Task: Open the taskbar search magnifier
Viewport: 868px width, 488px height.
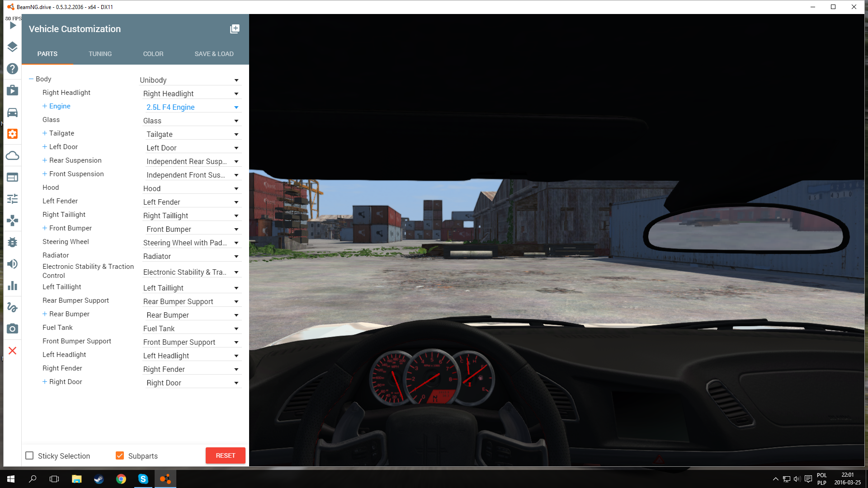Action: coord(33,479)
